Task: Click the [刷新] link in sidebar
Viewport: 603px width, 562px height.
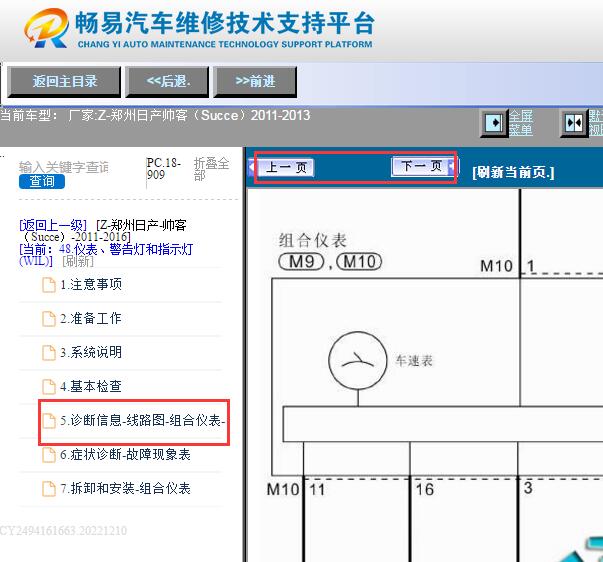Action: point(78,261)
